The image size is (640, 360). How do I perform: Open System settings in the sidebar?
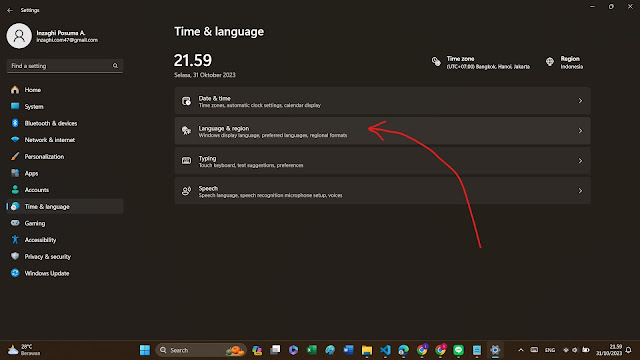click(x=65, y=107)
